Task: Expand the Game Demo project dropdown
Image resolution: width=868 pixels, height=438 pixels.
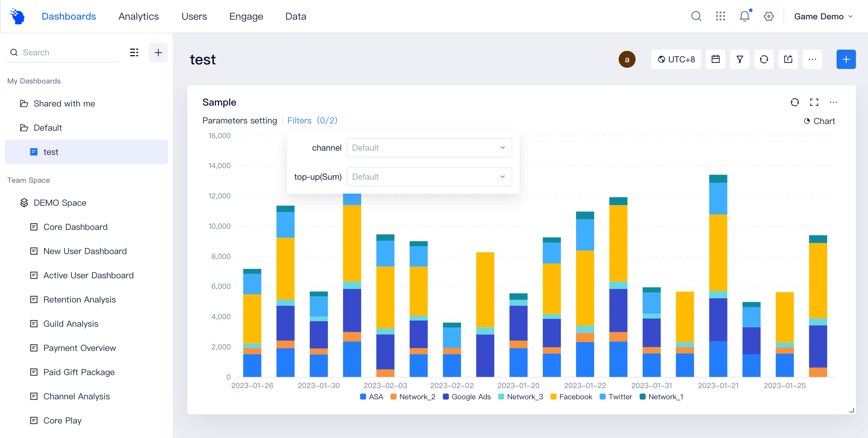Action: (x=823, y=16)
